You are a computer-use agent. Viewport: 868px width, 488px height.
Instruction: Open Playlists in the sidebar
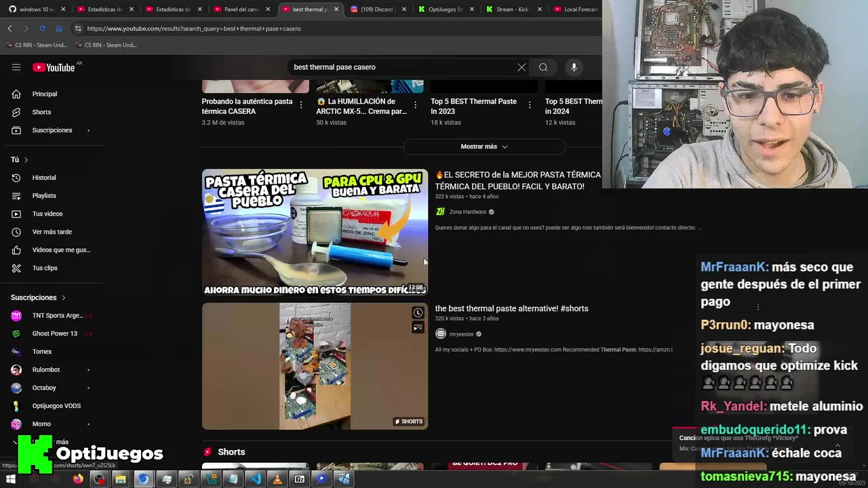pos(44,196)
